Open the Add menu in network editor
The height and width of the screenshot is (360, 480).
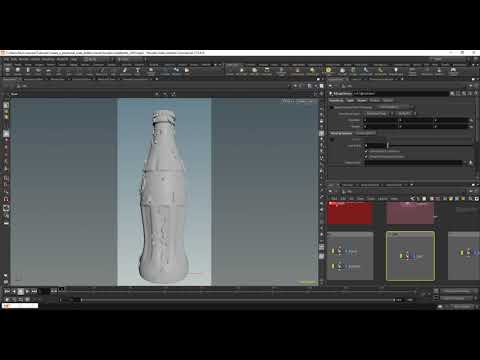point(334,199)
